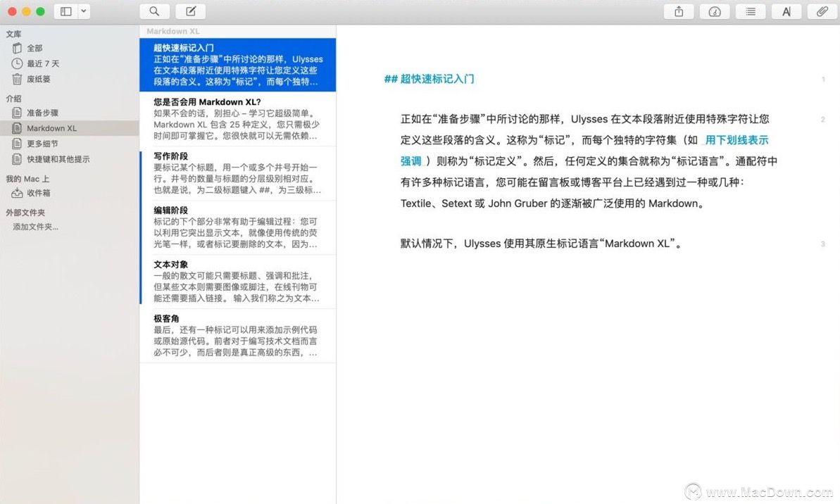Screen dimensions: 840x504
Task: Click the inbox tray icon
Action: 17,193
